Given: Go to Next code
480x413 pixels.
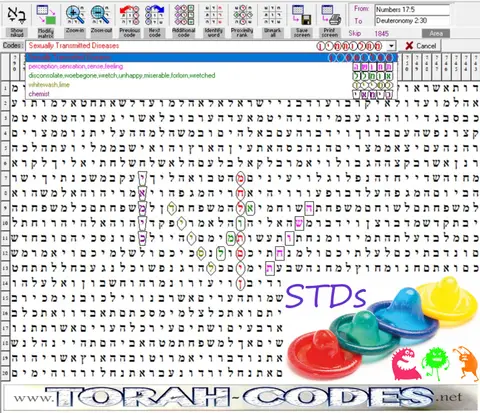Looking at the screenshot, I should 155,15.
